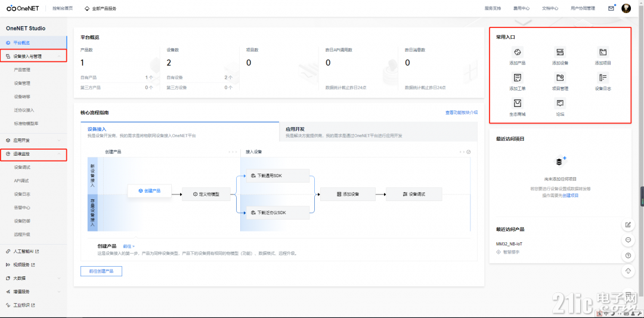
Task: Collapse the 设备接入与管理 sidebar section
Action: pos(33,56)
